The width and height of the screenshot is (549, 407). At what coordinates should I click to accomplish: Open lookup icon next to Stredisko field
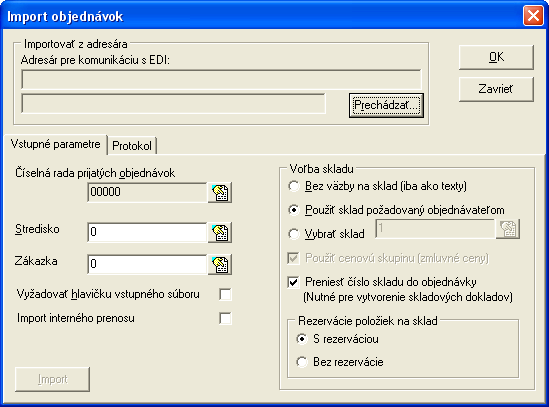point(220,232)
